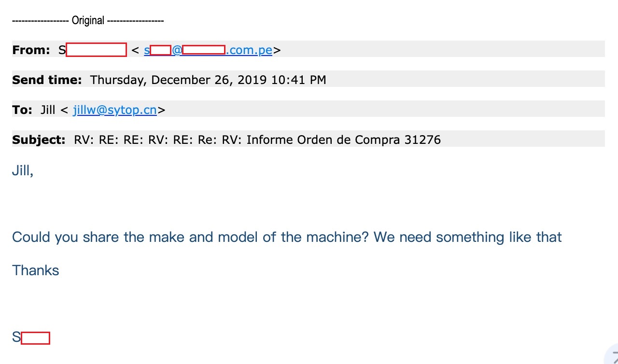Open the jillw@sytop.cn email link

coord(115,110)
